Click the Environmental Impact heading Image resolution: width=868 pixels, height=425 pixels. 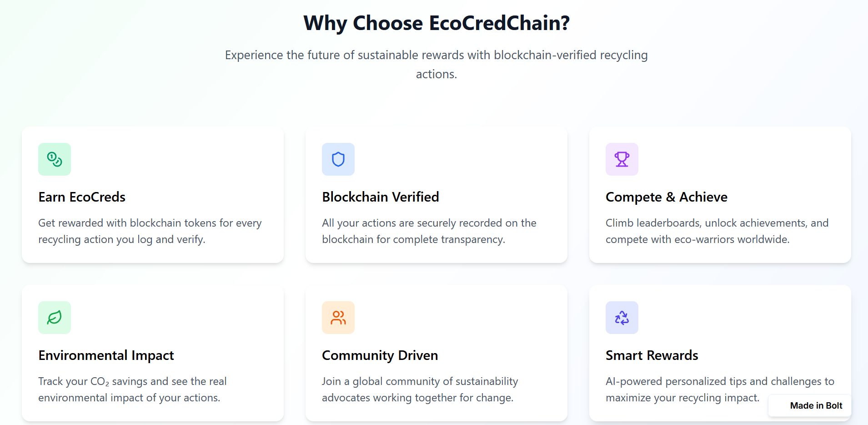click(106, 355)
